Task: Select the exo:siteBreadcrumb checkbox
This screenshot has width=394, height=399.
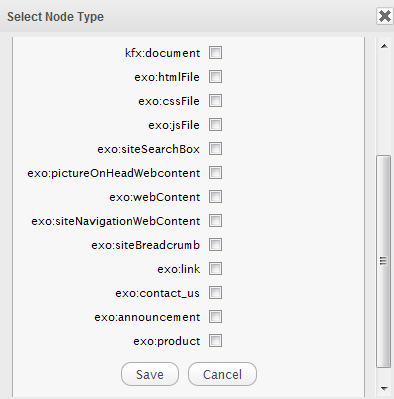Action: [x=215, y=245]
